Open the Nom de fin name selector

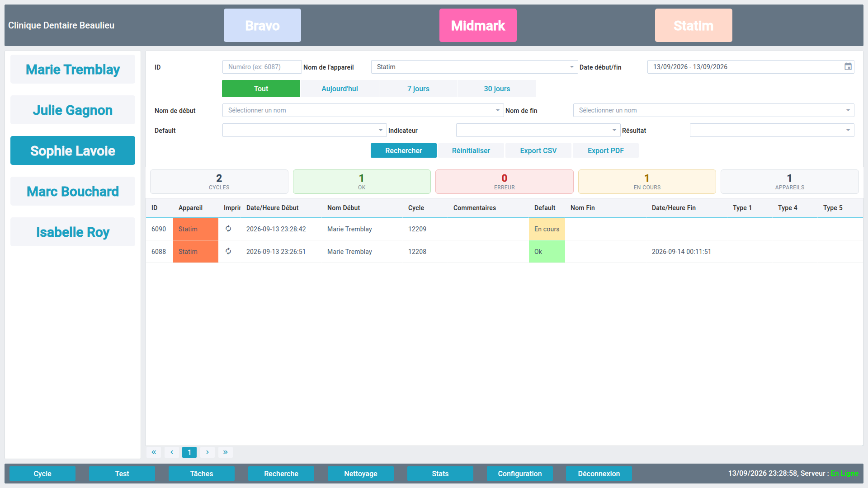(713, 110)
